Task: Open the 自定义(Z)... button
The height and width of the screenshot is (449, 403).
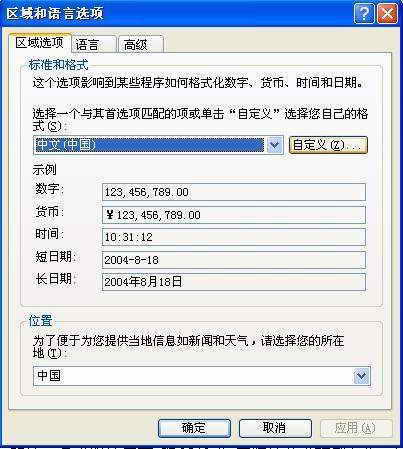Action: coord(328,145)
